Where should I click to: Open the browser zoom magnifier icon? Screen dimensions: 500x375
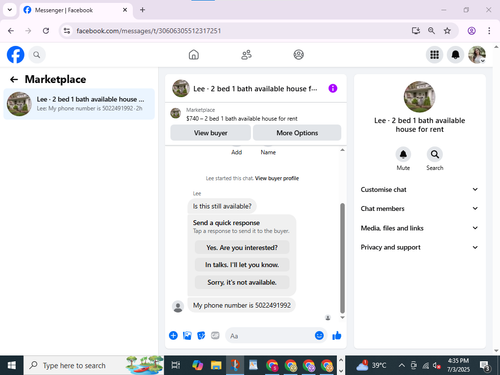pos(431,31)
